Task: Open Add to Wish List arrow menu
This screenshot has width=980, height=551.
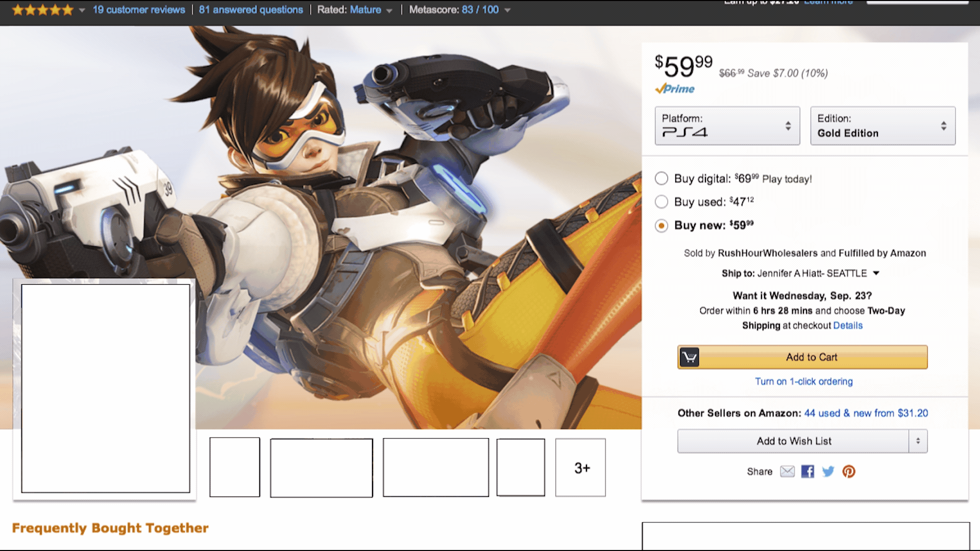Action: coord(918,441)
